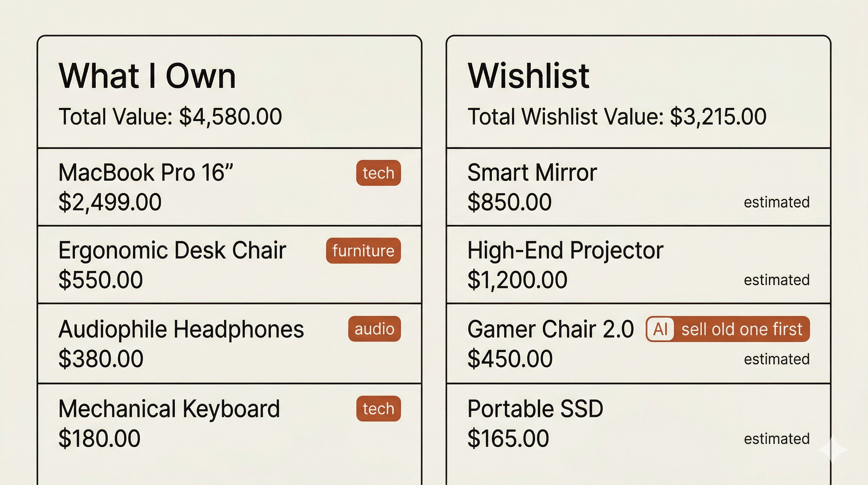Image resolution: width=868 pixels, height=485 pixels.
Task: Expand the MacBook Pro 16" entry
Action: (x=202, y=187)
